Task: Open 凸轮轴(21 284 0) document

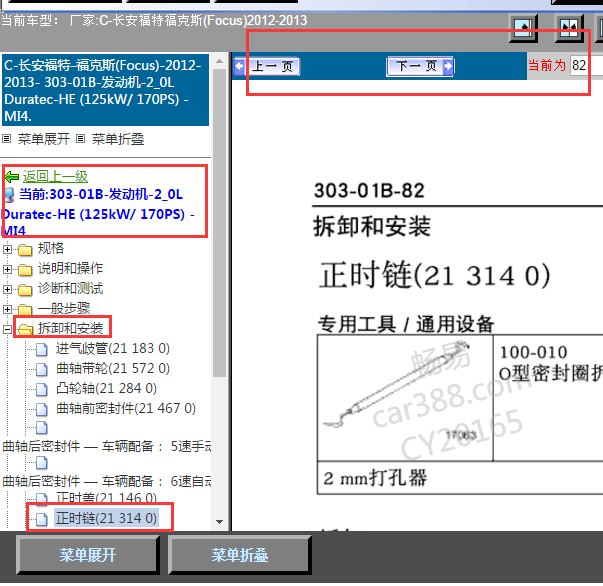Action: (x=106, y=388)
